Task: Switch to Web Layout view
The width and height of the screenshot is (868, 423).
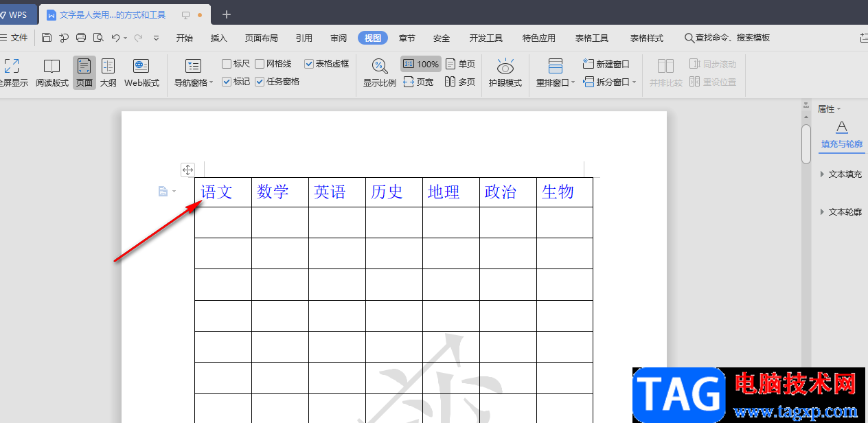Action: coord(141,73)
